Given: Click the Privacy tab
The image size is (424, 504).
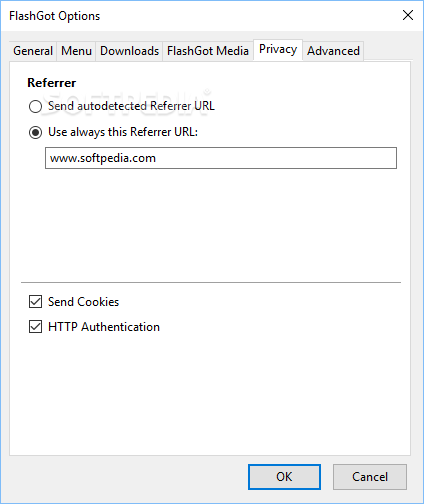Looking at the screenshot, I should coord(278,50).
